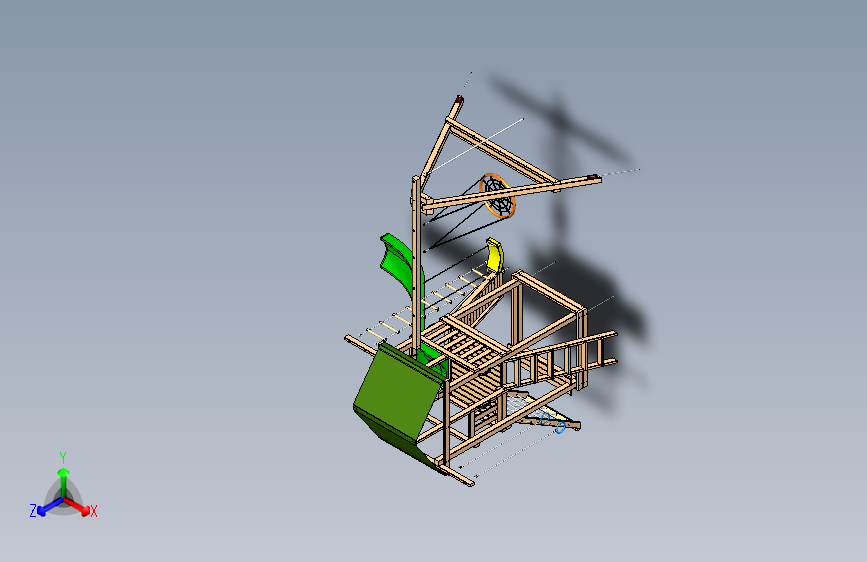Select the orange ring with black web netting
867x562 pixels.
497,195
